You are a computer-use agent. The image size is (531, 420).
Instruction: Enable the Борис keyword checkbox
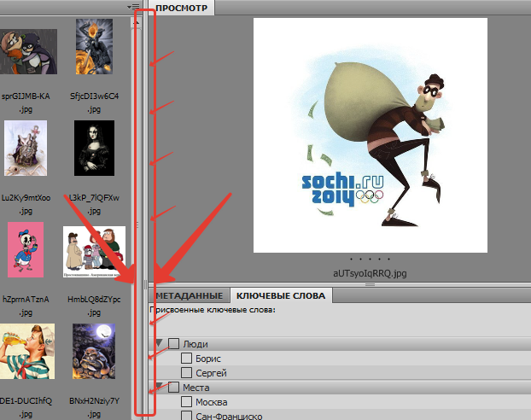point(186,359)
